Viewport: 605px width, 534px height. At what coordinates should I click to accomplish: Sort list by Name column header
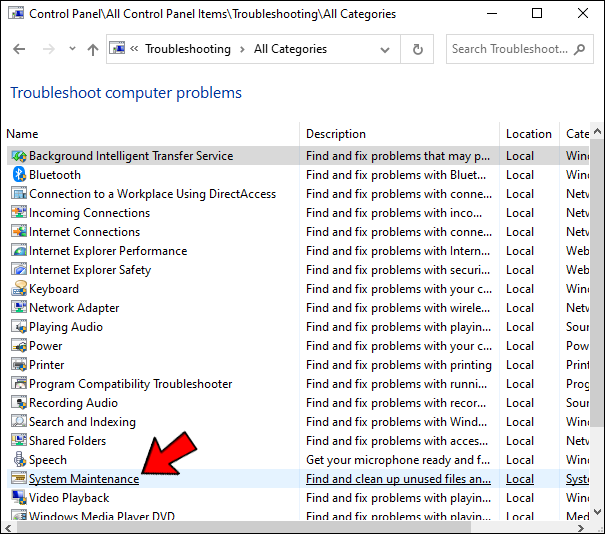(22, 134)
